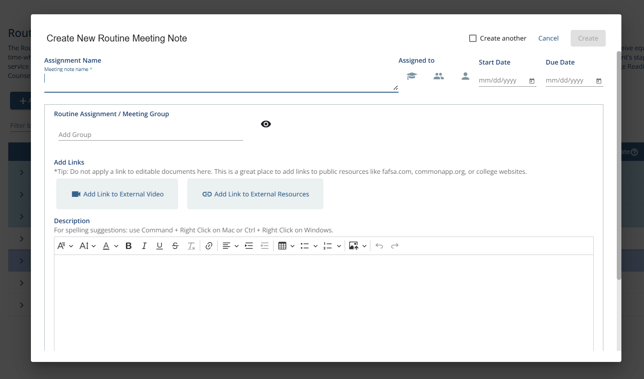Click the dialog vertical scrollbar

coord(619,165)
